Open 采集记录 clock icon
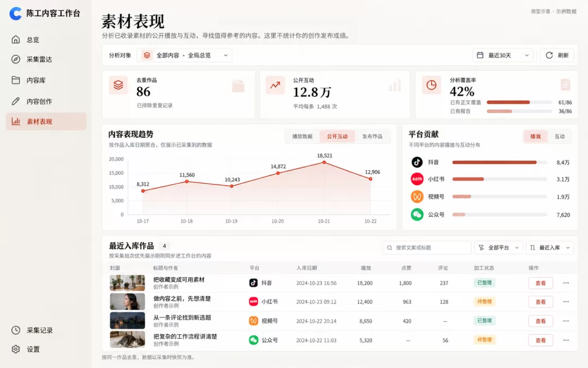The width and height of the screenshot is (588, 368). coord(16,330)
